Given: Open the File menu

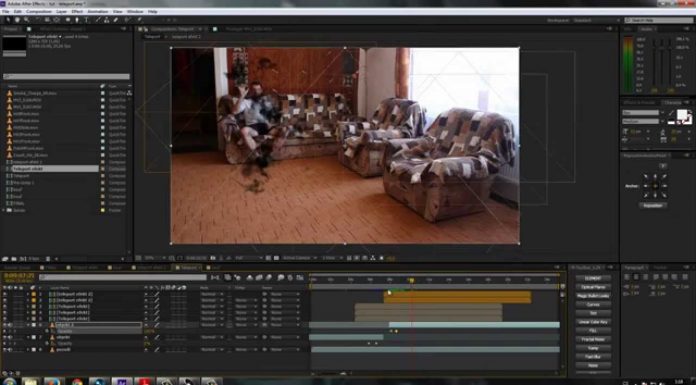Looking at the screenshot, I should [x=6, y=12].
